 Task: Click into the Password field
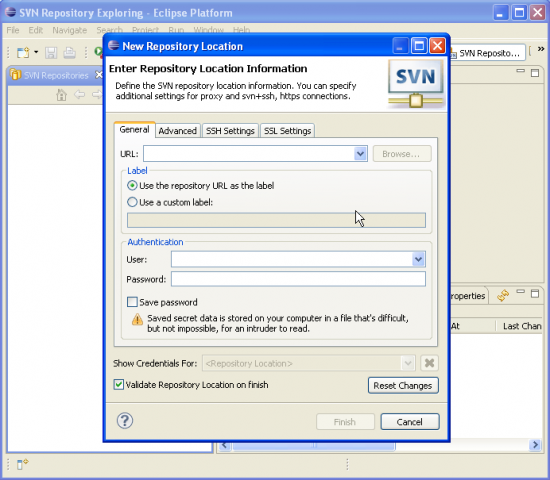point(299,279)
